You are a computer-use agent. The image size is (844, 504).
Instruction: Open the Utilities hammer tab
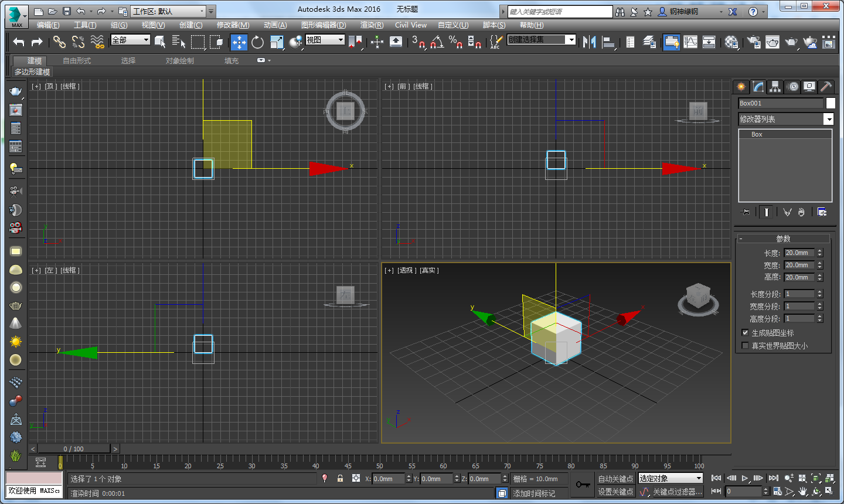pos(826,87)
